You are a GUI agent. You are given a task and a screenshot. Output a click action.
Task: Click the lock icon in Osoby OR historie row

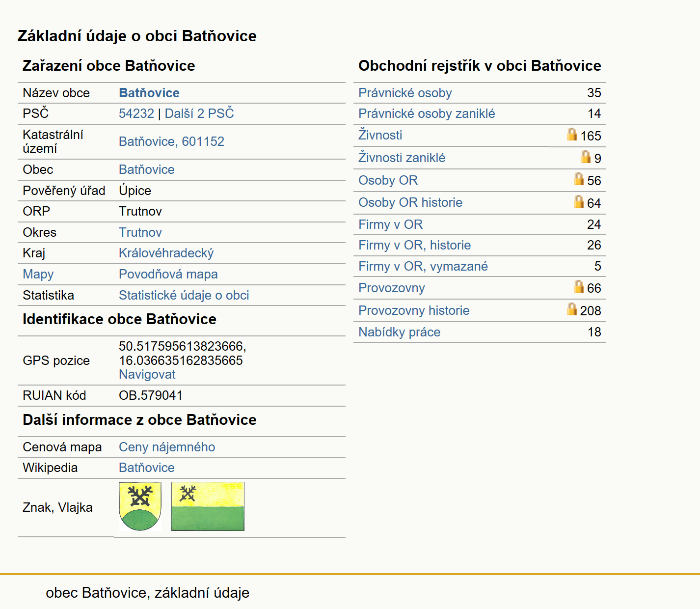(x=579, y=201)
